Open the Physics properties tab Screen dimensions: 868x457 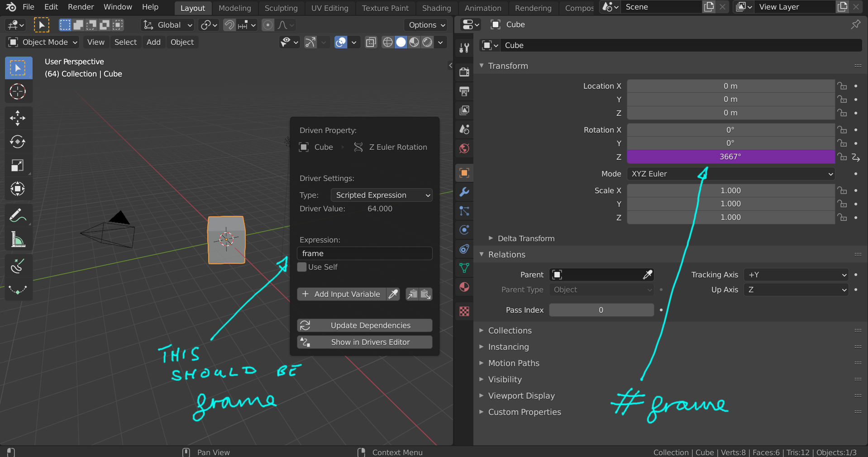click(x=464, y=230)
